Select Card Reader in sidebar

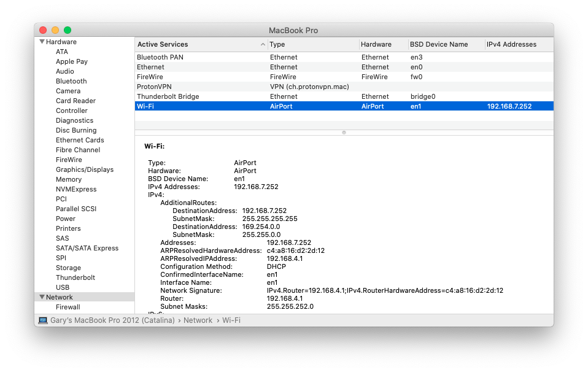[x=75, y=101]
